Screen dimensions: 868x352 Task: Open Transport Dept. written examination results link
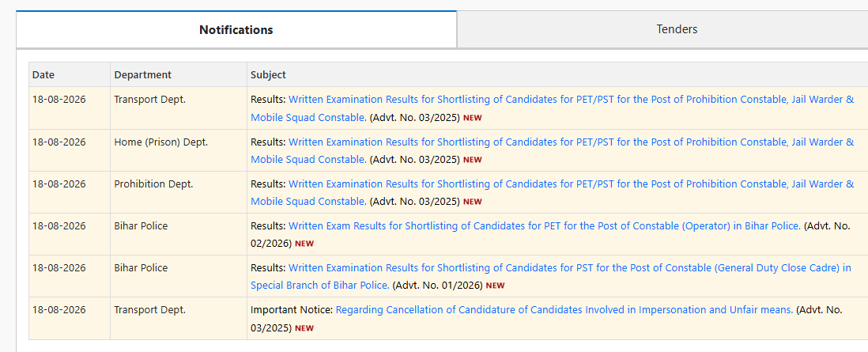pyautogui.click(x=552, y=108)
